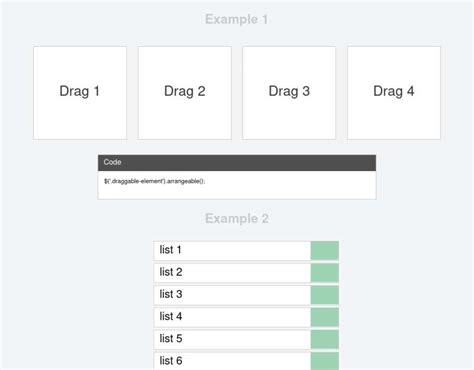Select the list 3 row
This screenshot has width=474, height=370.
246,295
